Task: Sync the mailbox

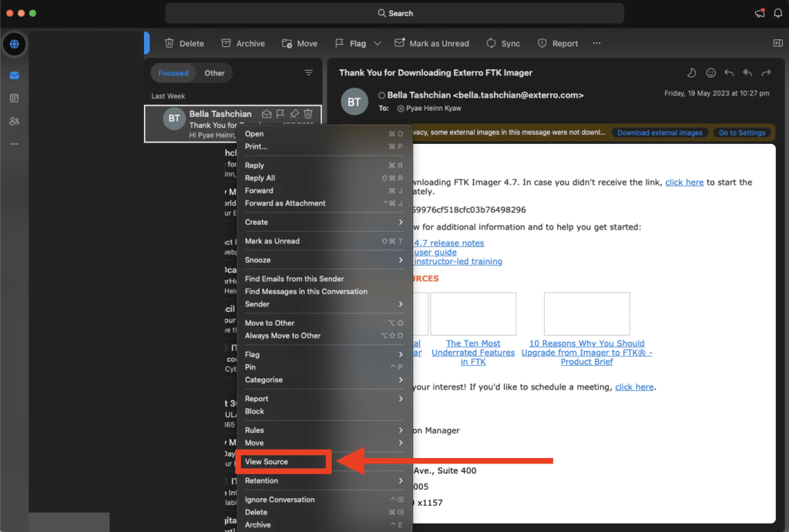Action: [x=503, y=44]
